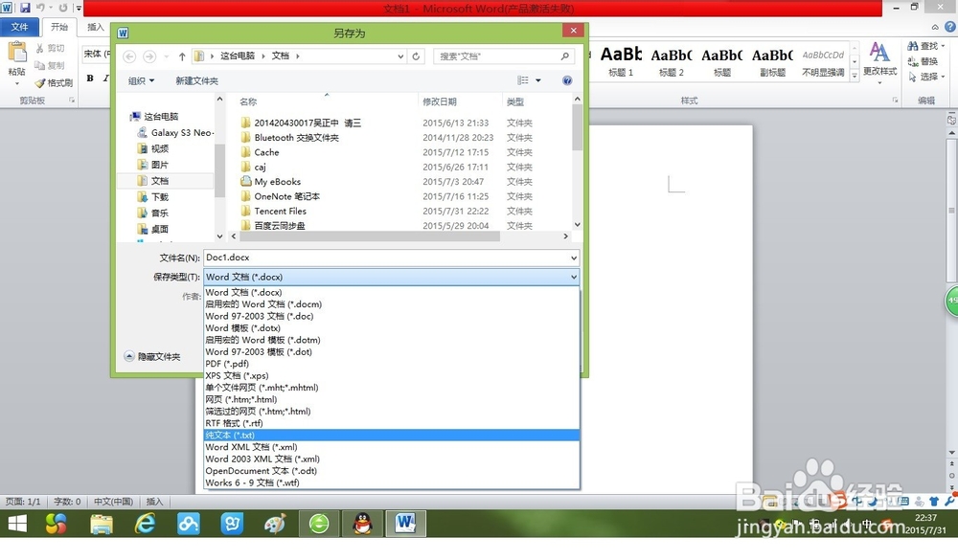Click the Undo arrow in Word title bar
The image size is (958, 560).
pyautogui.click(x=40, y=8)
